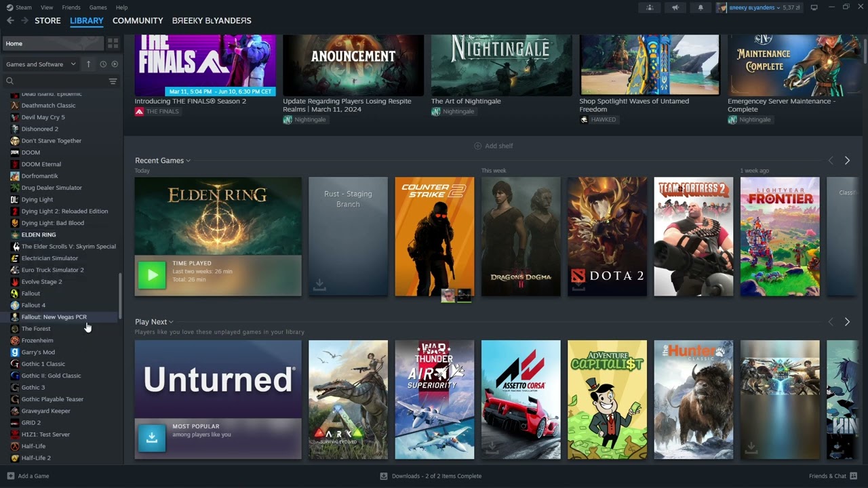Screen dimensions: 868x488
Task: Switch to Big Picture mode via monitor icon
Action: pyautogui.click(x=814, y=7)
